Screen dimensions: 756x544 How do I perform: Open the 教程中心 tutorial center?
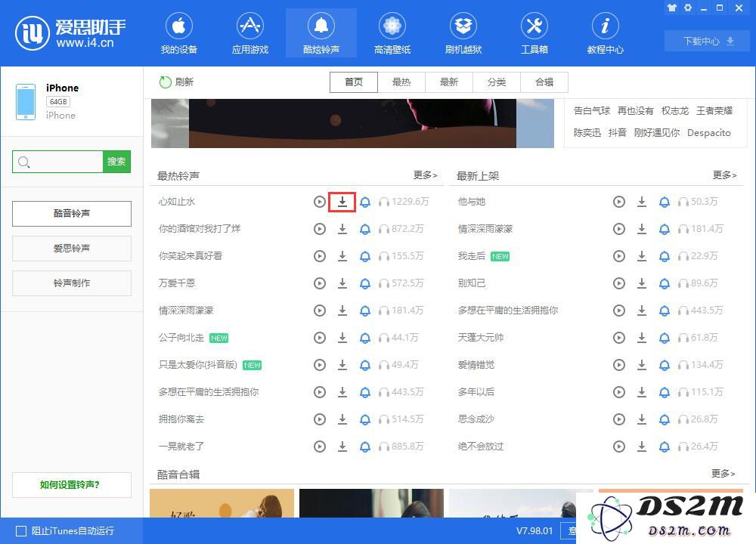[x=605, y=34]
